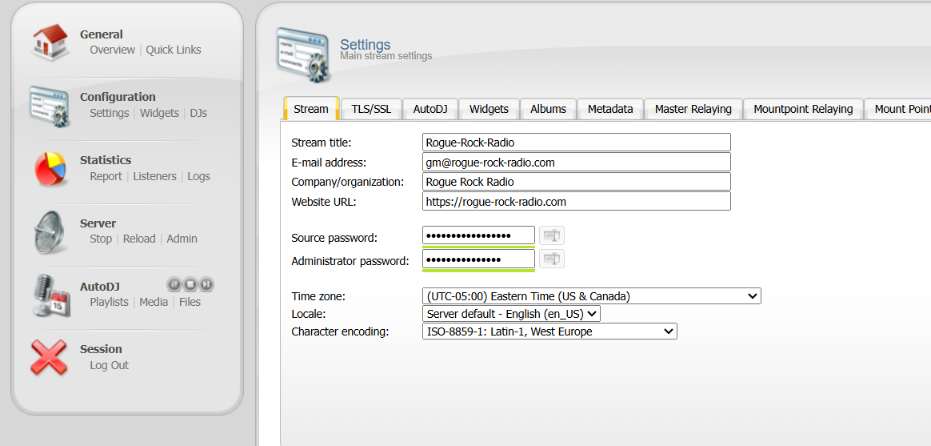Click the AutoDJ microphone calendar icon
This screenshot has height=446, width=931.
pyautogui.click(x=51, y=296)
